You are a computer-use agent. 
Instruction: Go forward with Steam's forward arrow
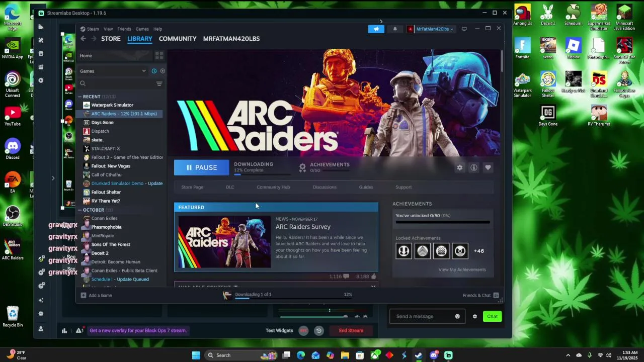[x=94, y=39]
